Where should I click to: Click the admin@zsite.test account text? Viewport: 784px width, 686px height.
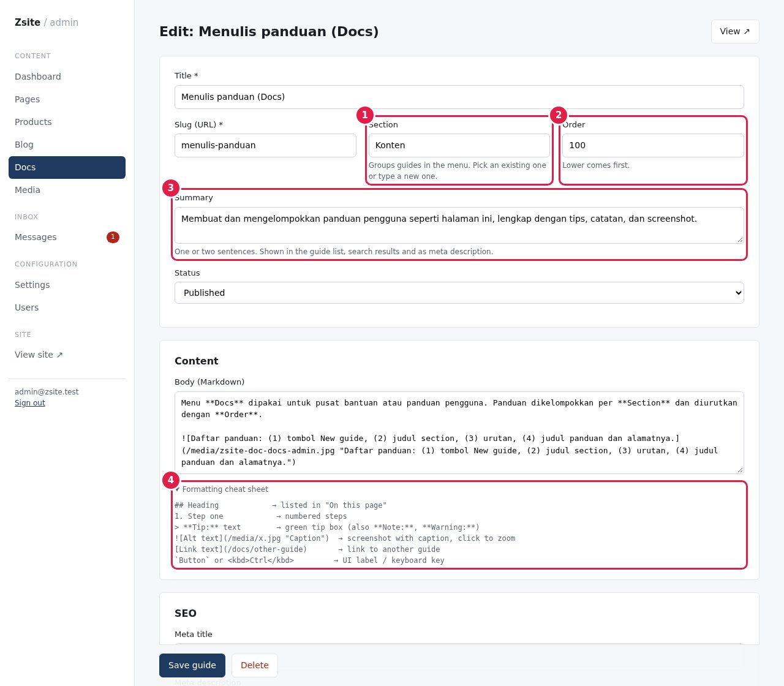coord(47,392)
